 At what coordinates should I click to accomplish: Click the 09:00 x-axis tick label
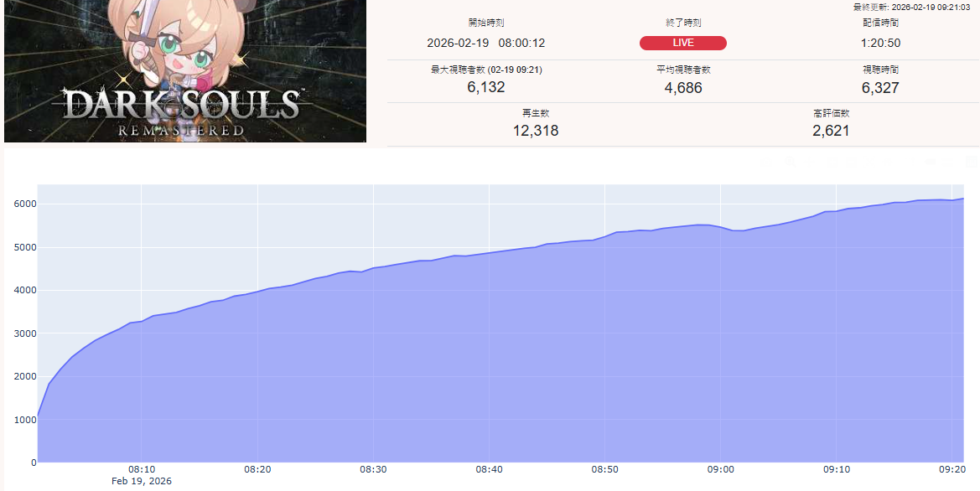(721, 469)
